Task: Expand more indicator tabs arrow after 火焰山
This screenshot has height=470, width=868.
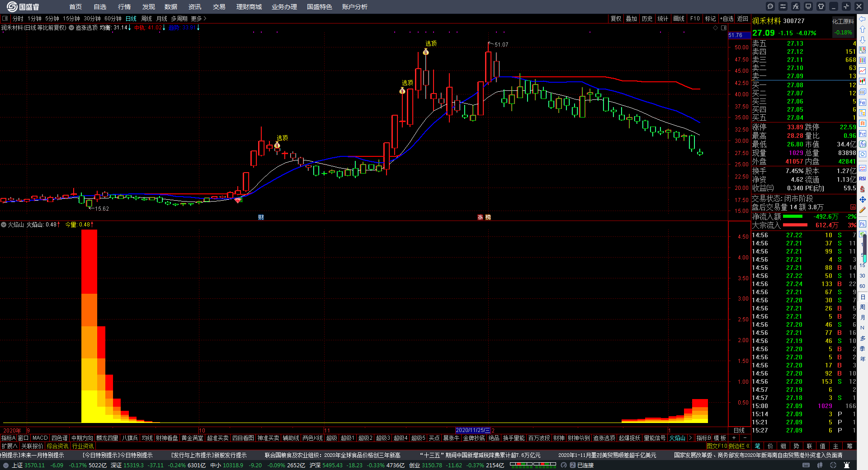Action: pos(690,438)
